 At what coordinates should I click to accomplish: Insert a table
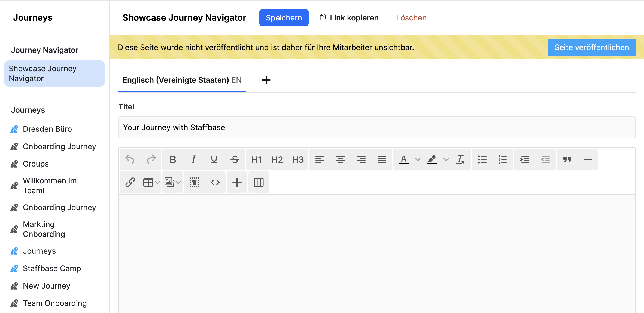click(x=148, y=182)
